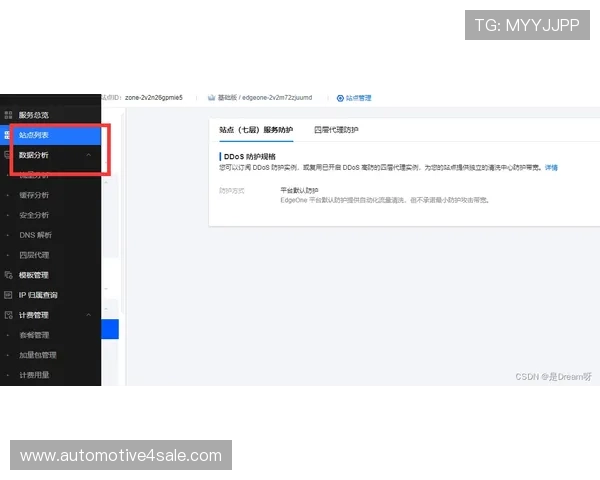The width and height of the screenshot is (600, 480).
Task: Click the gear icon beside 站点管理
Action: pos(340,98)
